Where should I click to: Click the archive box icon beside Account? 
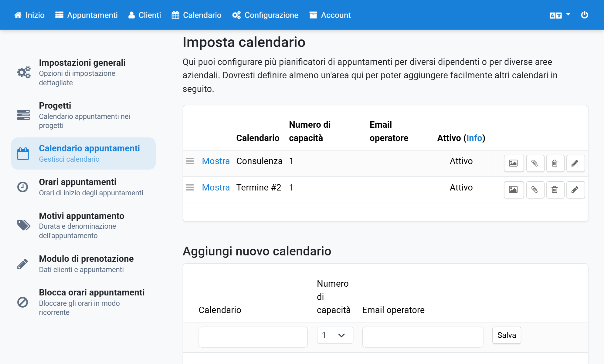(313, 15)
